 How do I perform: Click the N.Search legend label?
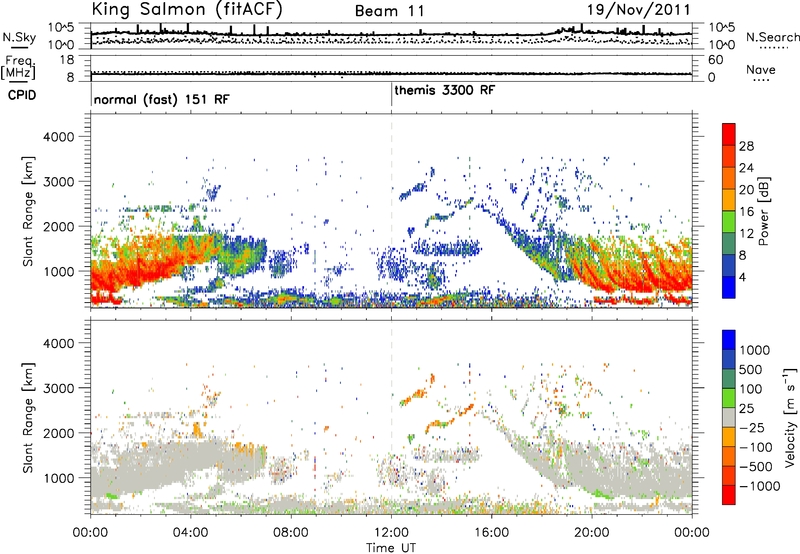coord(772,37)
